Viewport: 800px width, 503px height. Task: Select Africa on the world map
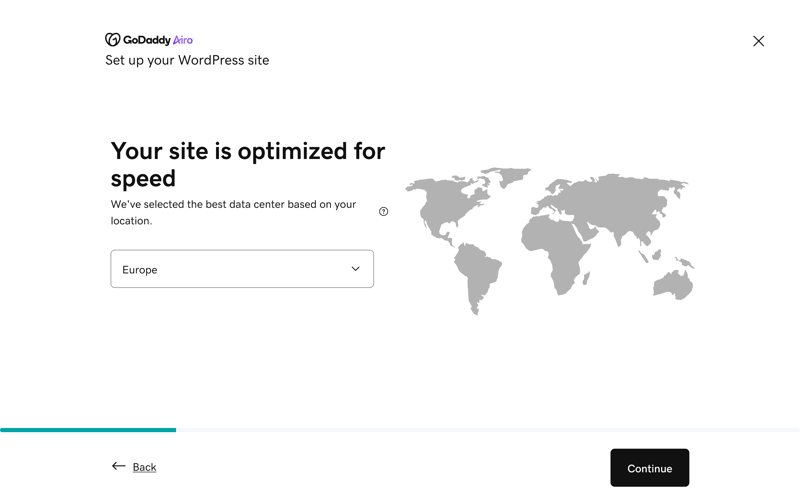click(556, 255)
